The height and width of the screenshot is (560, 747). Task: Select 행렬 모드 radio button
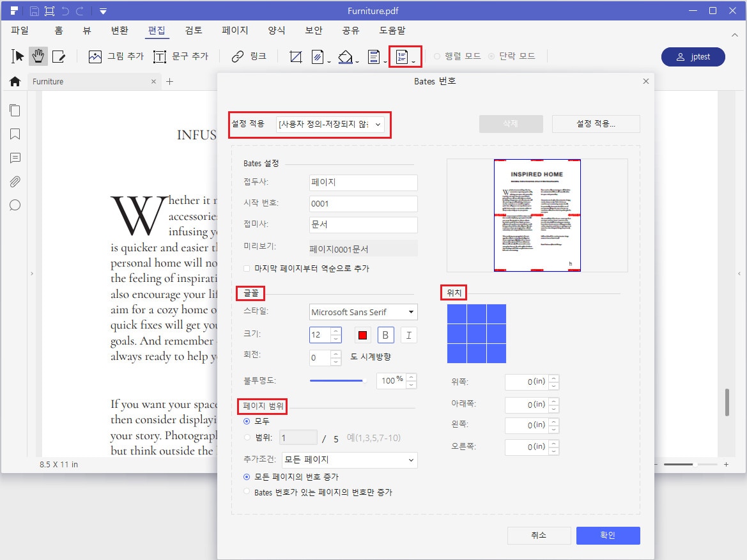[x=437, y=56]
